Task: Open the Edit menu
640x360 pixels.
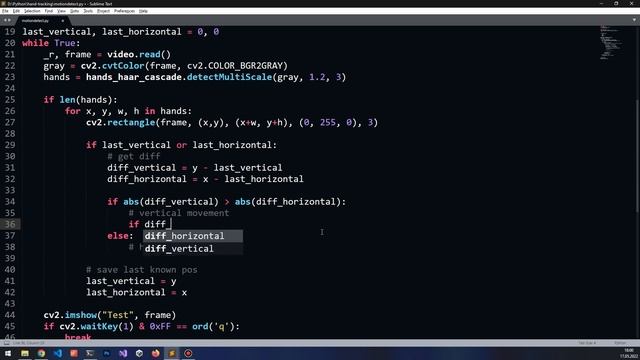Action: click(x=16, y=11)
